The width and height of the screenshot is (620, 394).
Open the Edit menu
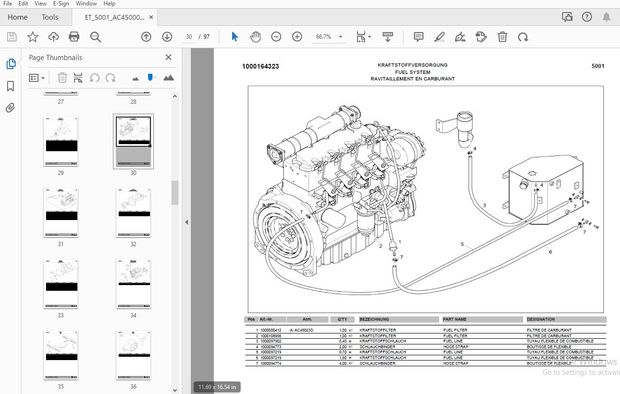[23, 4]
